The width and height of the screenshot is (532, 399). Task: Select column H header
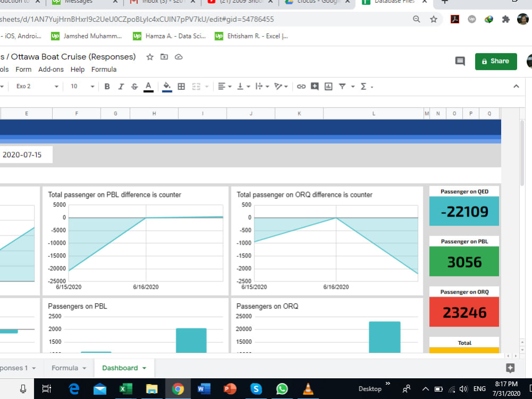tap(154, 114)
